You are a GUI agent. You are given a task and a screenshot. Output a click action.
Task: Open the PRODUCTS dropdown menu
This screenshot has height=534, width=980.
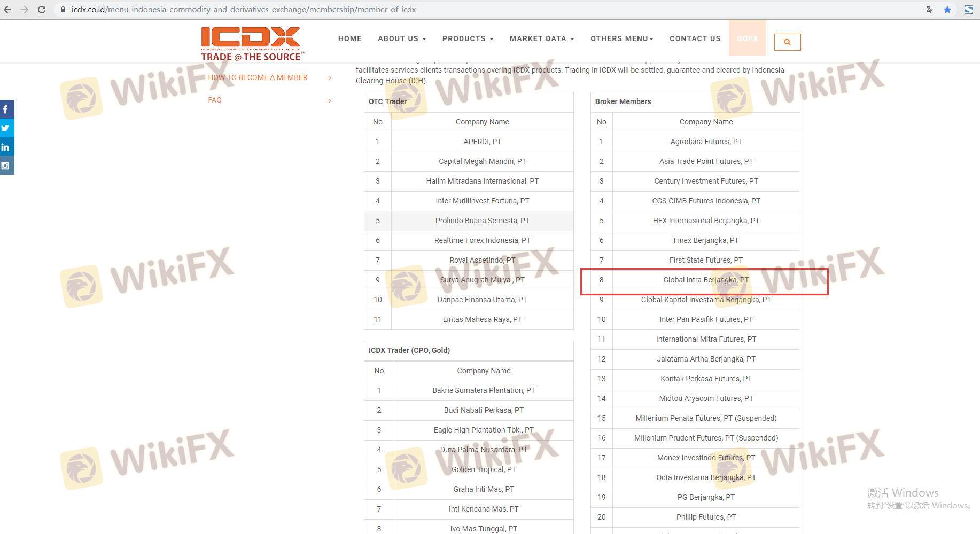coord(468,38)
